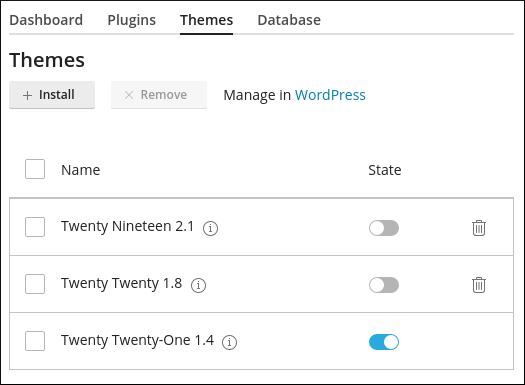
Task: Click the Twenty Twenty 1.8 theme name
Action: click(121, 284)
